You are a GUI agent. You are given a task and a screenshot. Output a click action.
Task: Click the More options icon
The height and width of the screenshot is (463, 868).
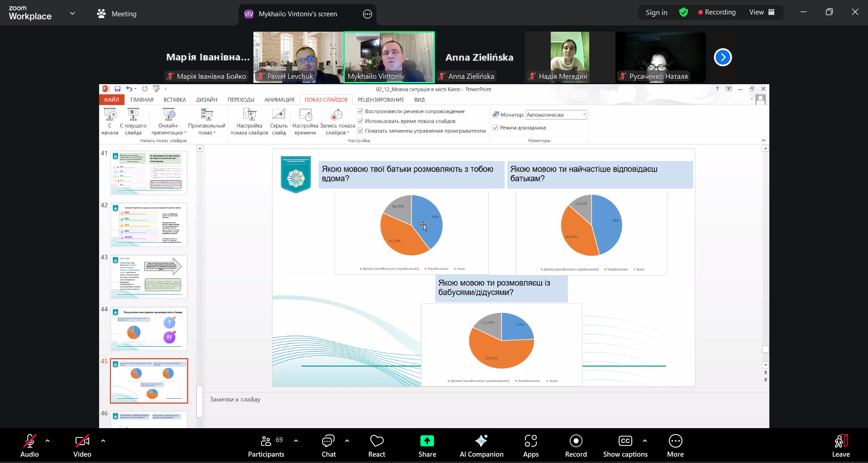coord(675,441)
